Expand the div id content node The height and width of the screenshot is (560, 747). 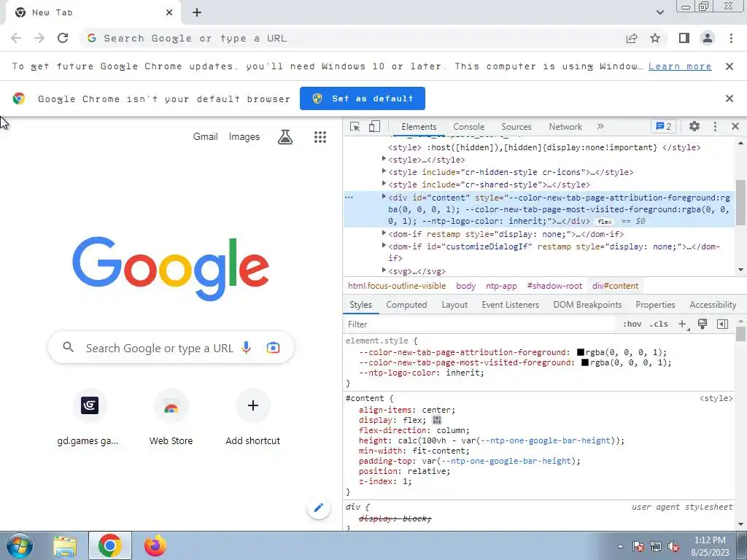click(384, 197)
